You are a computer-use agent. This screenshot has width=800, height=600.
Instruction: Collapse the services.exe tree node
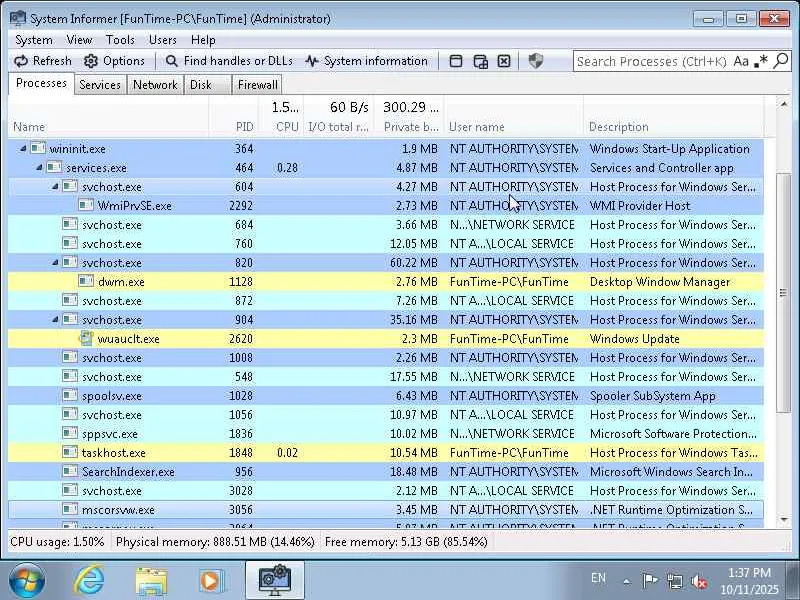click(x=39, y=167)
